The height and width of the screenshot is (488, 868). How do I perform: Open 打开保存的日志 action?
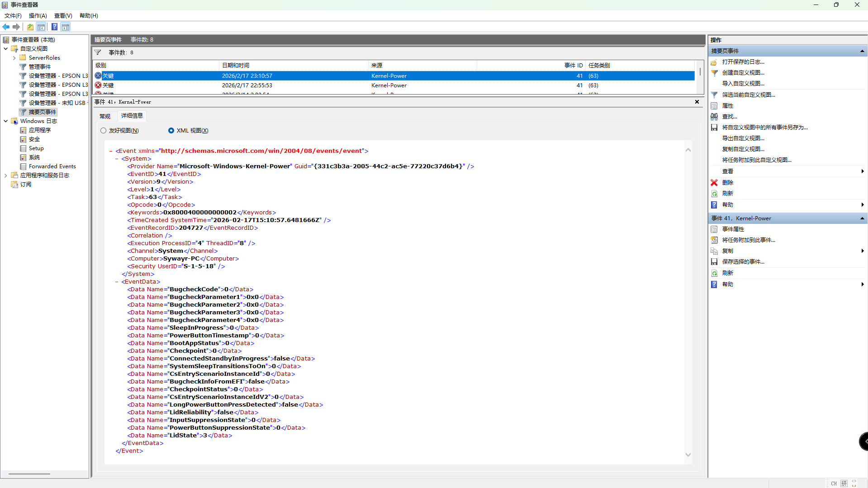click(x=743, y=62)
